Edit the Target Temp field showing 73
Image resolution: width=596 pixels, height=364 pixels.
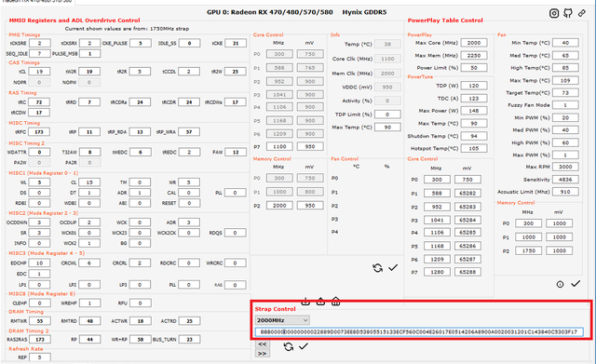pos(565,93)
